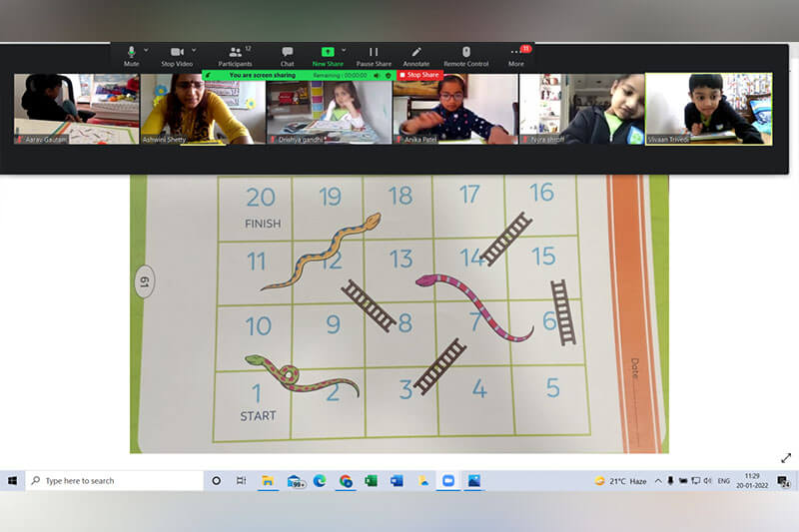Open Word from taskbar
This screenshot has height=532, width=799.
coord(397,480)
